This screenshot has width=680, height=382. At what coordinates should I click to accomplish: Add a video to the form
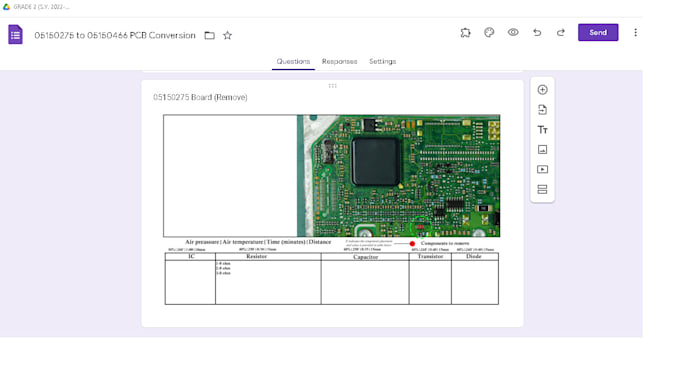point(542,170)
